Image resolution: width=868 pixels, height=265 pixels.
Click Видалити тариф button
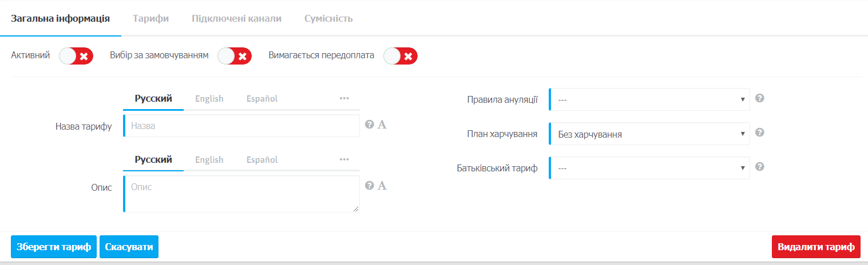click(816, 247)
